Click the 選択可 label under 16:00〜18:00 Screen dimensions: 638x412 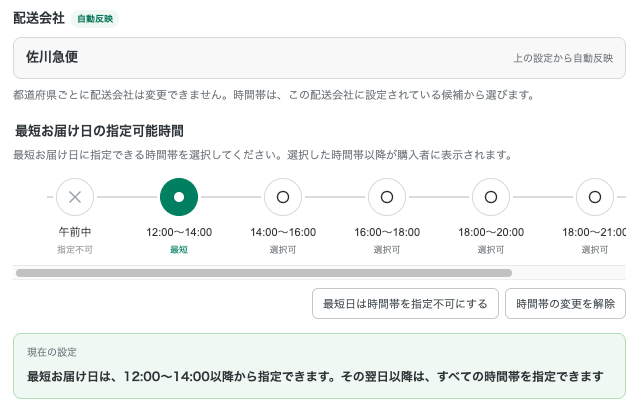[x=387, y=250]
